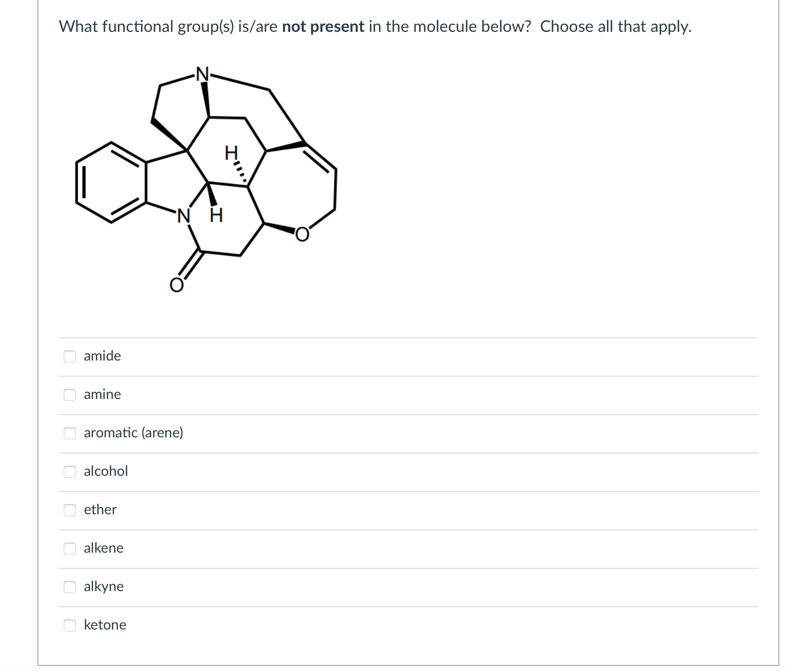Select the amide answer label

click(x=102, y=356)
